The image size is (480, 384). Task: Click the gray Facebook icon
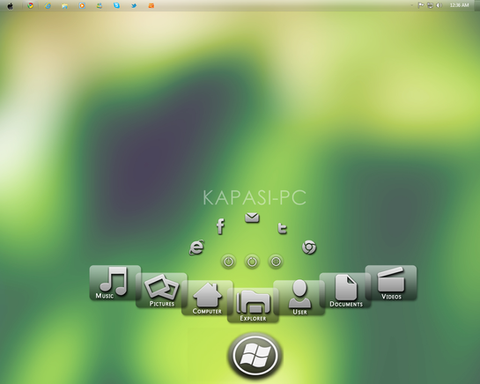[220, 227]
